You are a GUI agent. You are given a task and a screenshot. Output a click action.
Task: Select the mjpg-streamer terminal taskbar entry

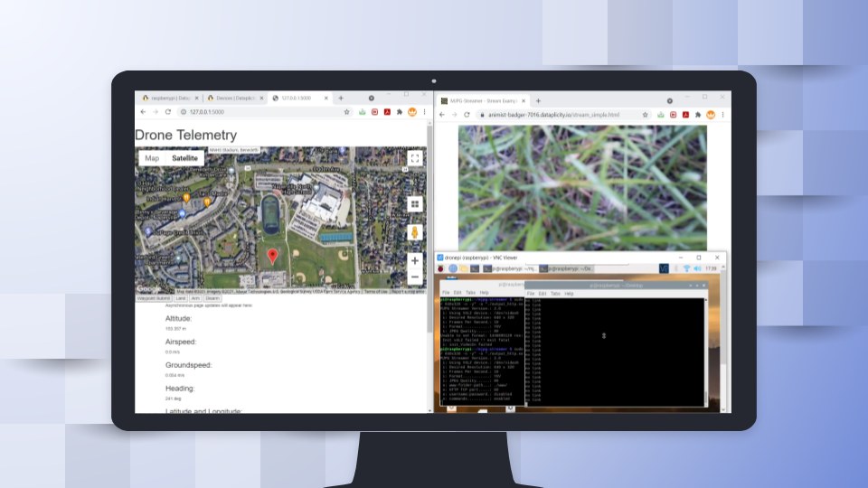pos(509,268)
